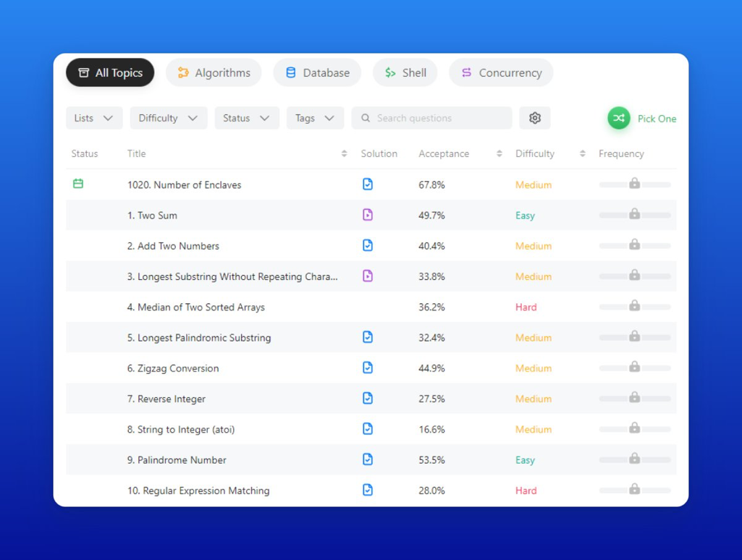Open the settings gear next to search

point(535,118)
